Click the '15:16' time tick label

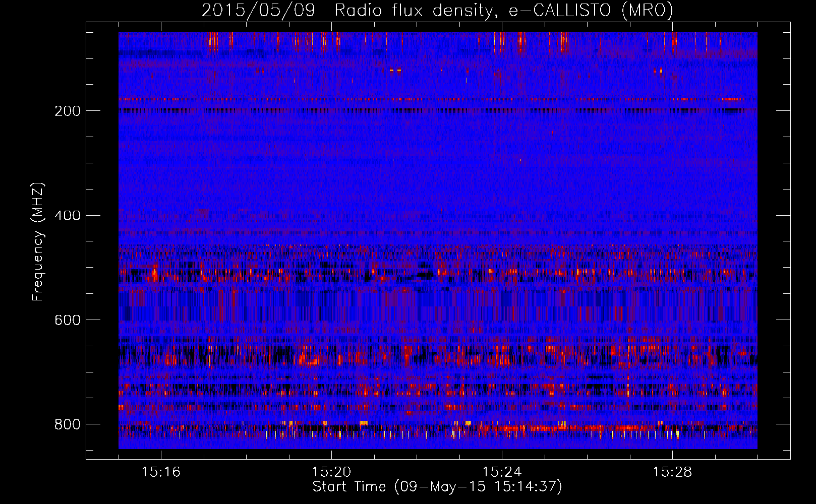tap(161, 472)
